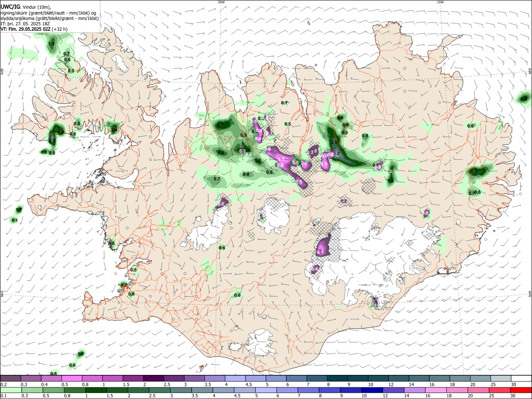
Task: Select the 'IT: þri. 27. 05. 2025 18Z' line
Action: [25, 24]
